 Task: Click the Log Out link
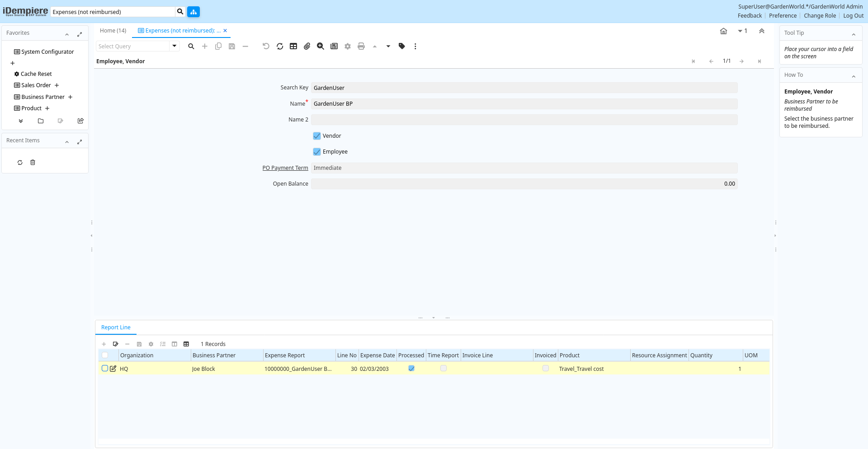coord(853,16)
